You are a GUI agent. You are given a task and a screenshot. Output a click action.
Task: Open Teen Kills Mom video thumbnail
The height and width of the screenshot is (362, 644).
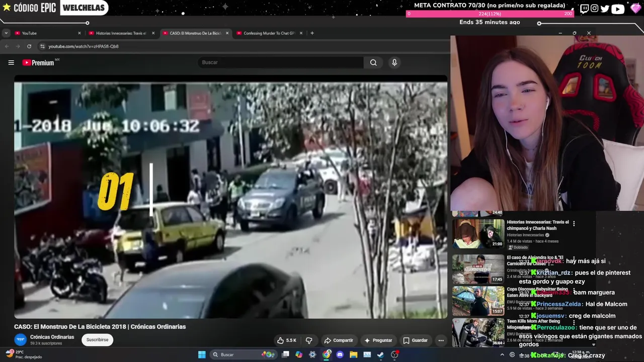coord(478,332)
